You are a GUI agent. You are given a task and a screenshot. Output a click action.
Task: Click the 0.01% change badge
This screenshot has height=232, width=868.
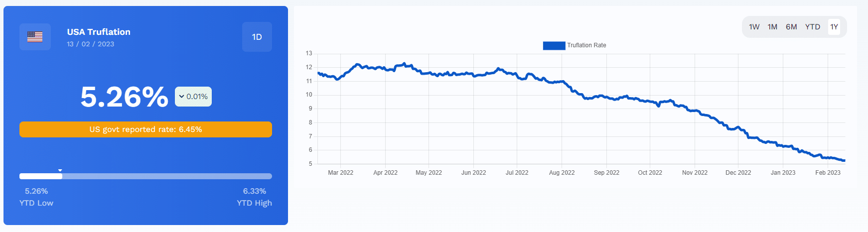coord(193,97)
